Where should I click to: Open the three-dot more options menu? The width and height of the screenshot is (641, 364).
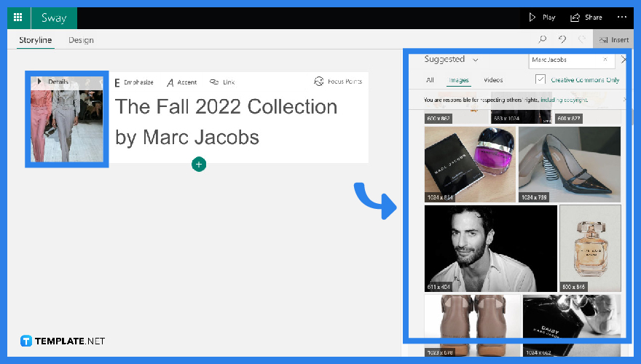click(x=621, y=17)
